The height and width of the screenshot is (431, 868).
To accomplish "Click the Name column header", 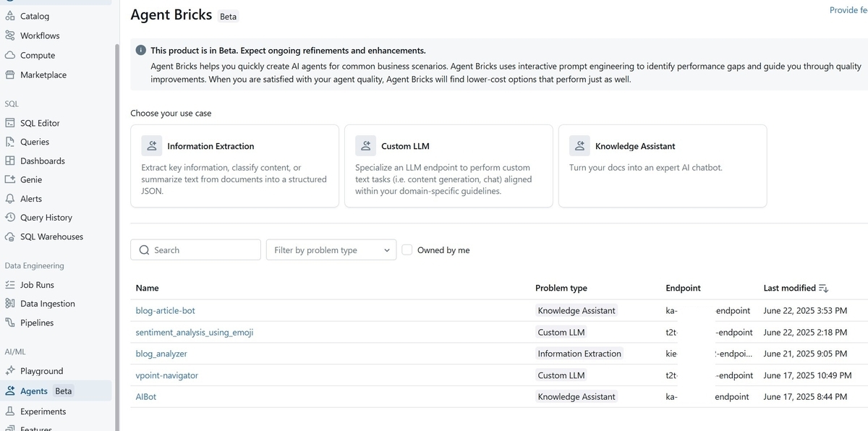I will (x=147, y=288).
